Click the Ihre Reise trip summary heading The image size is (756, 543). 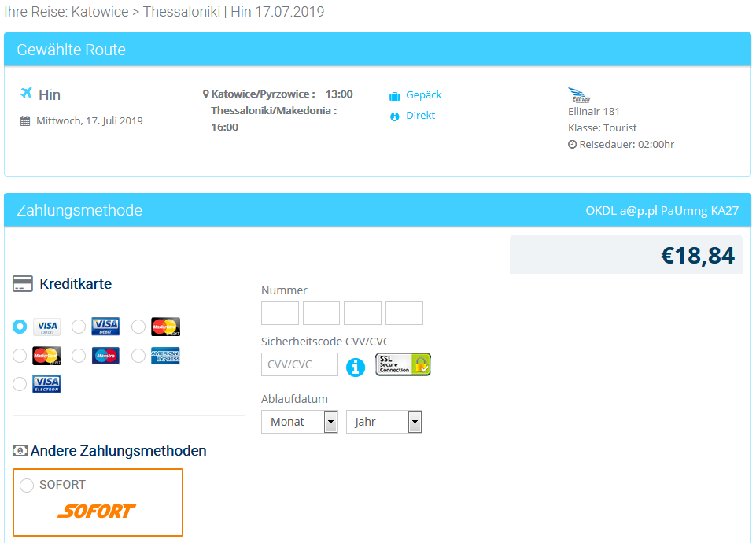(x=164, y=12)
